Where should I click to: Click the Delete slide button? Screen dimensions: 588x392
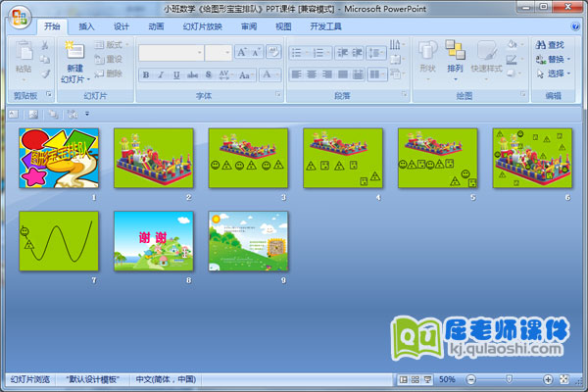(x=108, y=73)
